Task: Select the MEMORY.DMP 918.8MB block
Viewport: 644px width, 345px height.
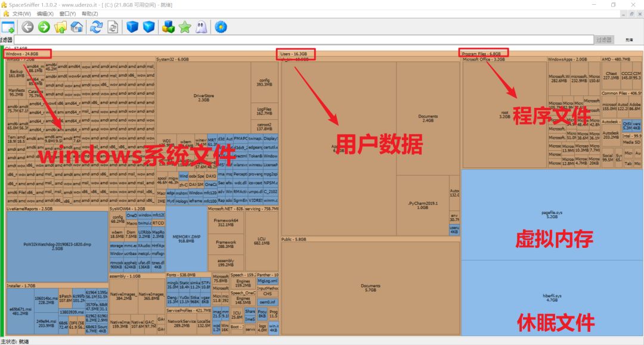Action: pyautogui.click(x=186, y=239)
